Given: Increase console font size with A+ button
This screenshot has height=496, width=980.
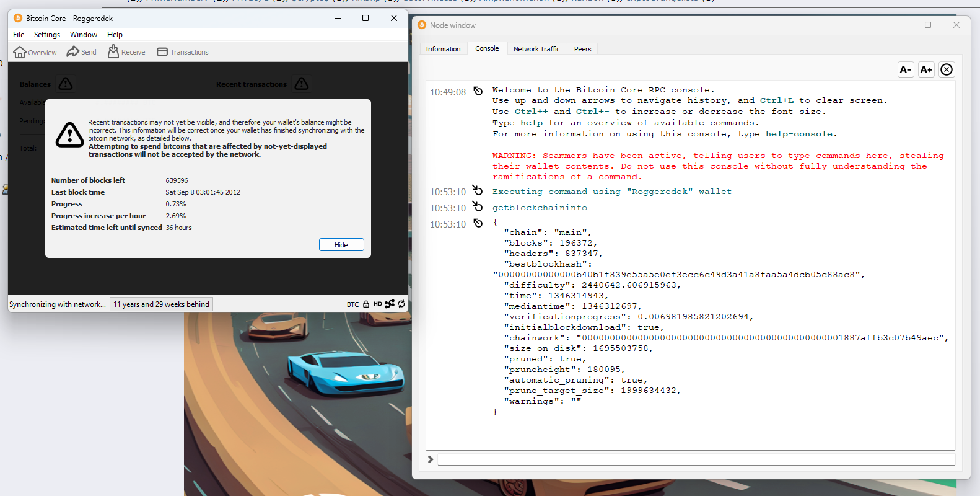Looking at the screenshot, I should [926, 69].
